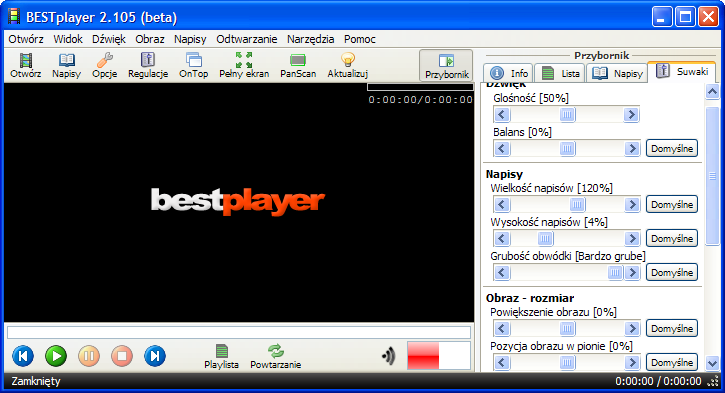Click the Aktualizuj lightbulb icon

(x=348, y=65)
